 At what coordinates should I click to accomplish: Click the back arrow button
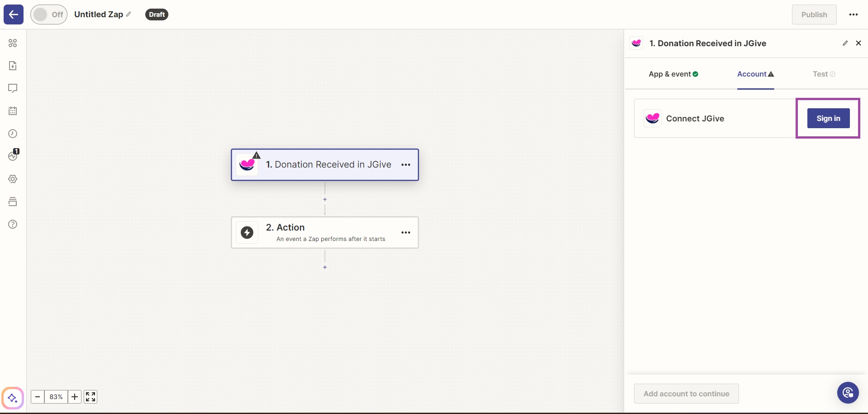pos(14,14)
